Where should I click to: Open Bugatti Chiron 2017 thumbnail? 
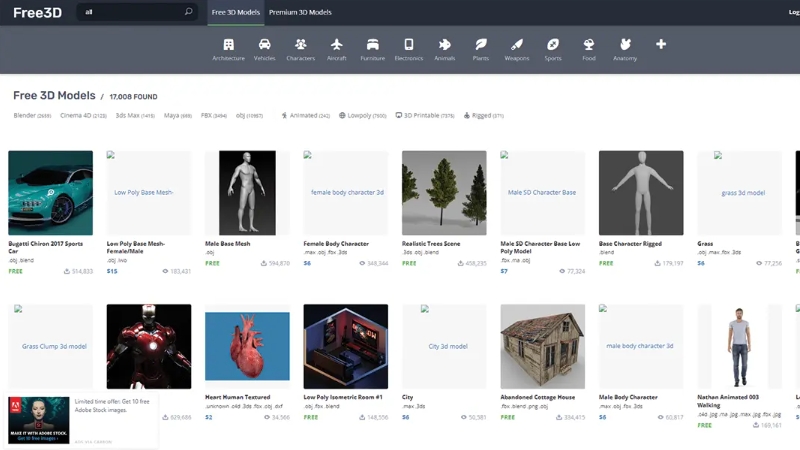tap(51, 193)
